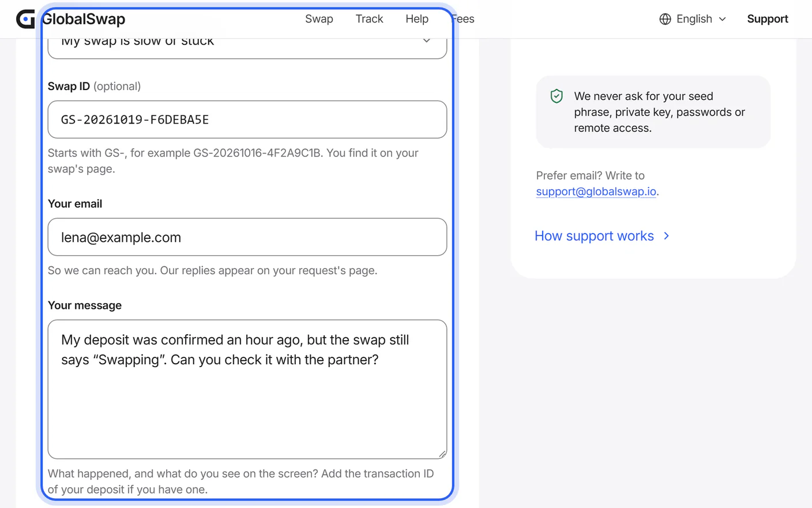Click the 'We never ask for your seed' notice
This screenshot has height=508, width=812.
(x=653, y=112)
